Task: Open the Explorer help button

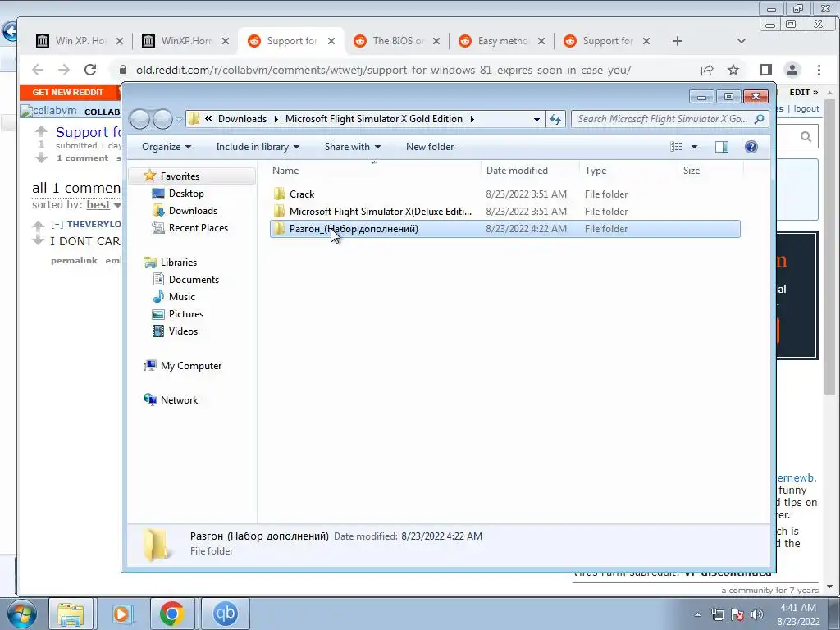Action: (751, 147)
